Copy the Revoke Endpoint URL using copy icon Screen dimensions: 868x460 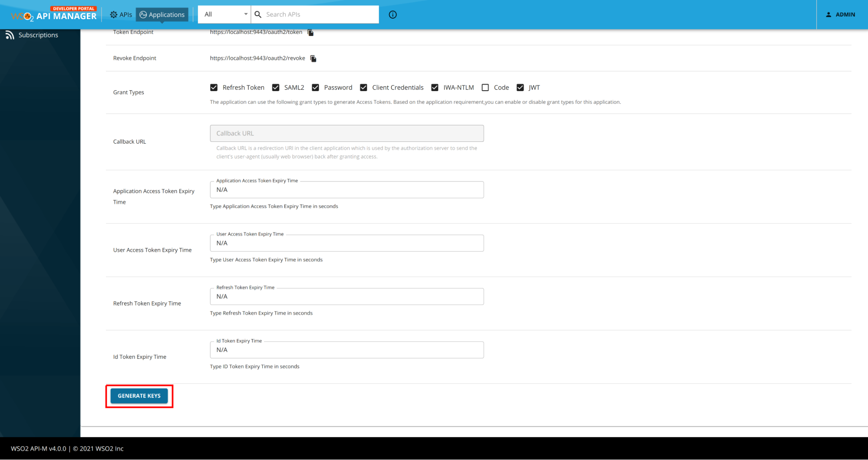313,58
